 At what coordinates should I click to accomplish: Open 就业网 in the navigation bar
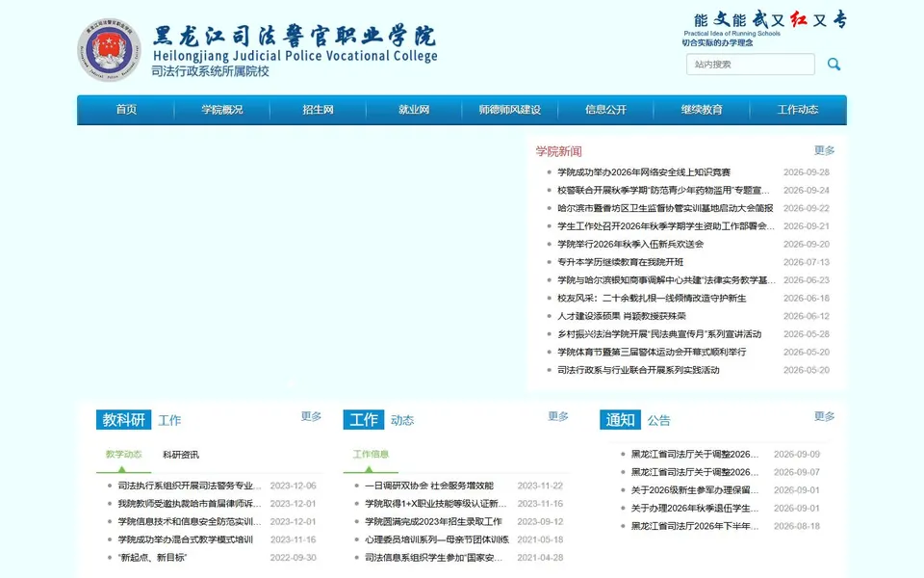click(414, 110)
